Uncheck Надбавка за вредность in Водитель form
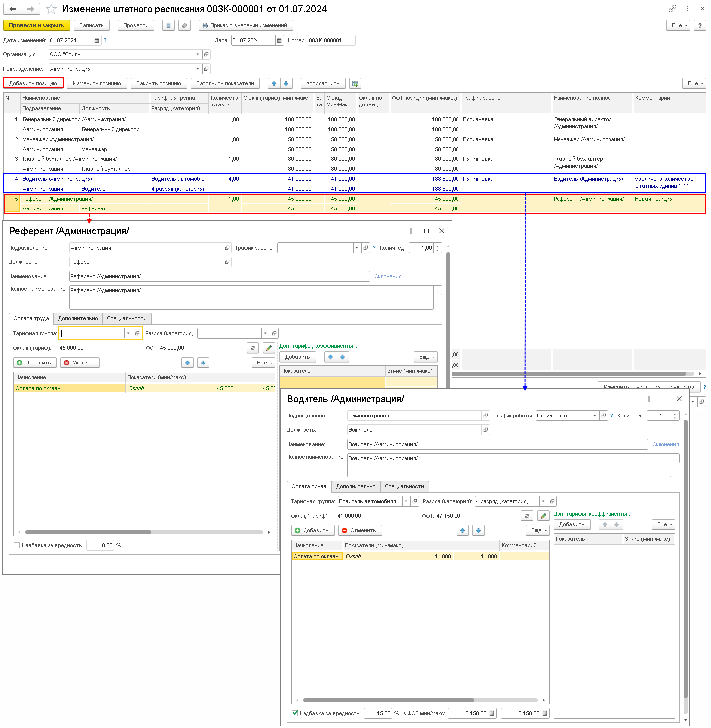This screenshot has height=728, width=711. click(295, 713)
